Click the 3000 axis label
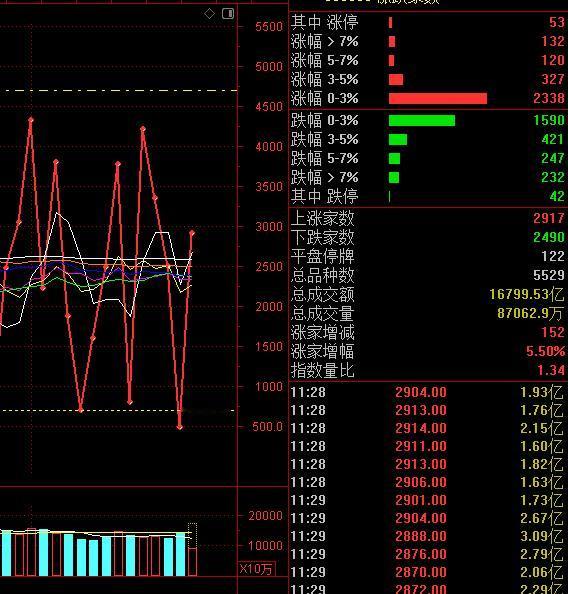This screenshot has height=594, width=568. 269,227
